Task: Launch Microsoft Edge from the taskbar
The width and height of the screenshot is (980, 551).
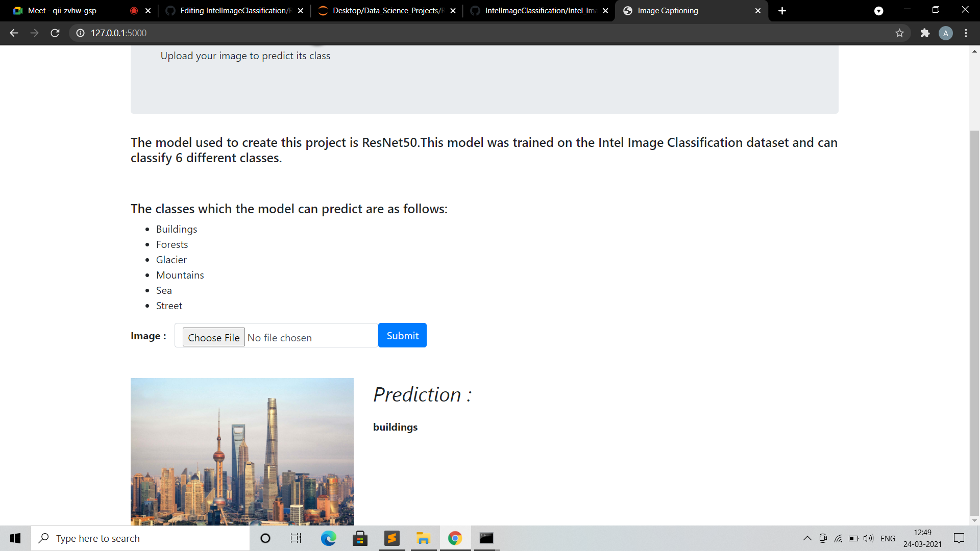Action: (x=329, y=538)
